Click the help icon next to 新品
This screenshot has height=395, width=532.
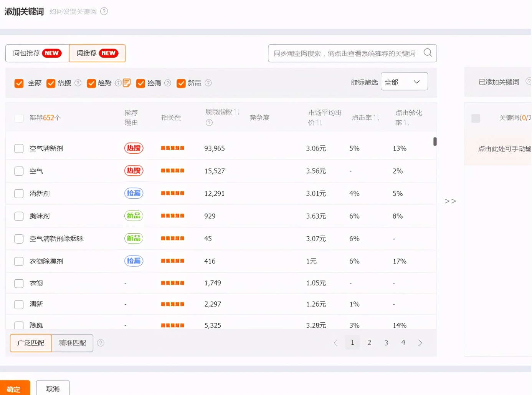click(x=208, y=83)
